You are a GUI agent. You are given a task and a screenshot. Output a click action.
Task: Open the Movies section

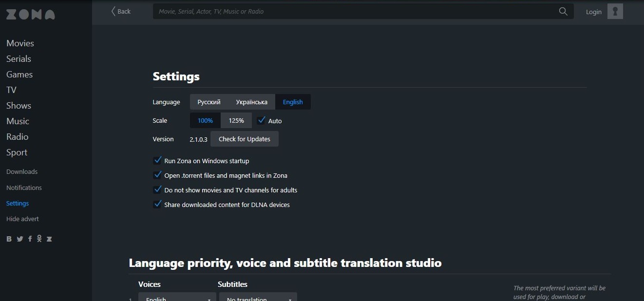pos(20,43)
